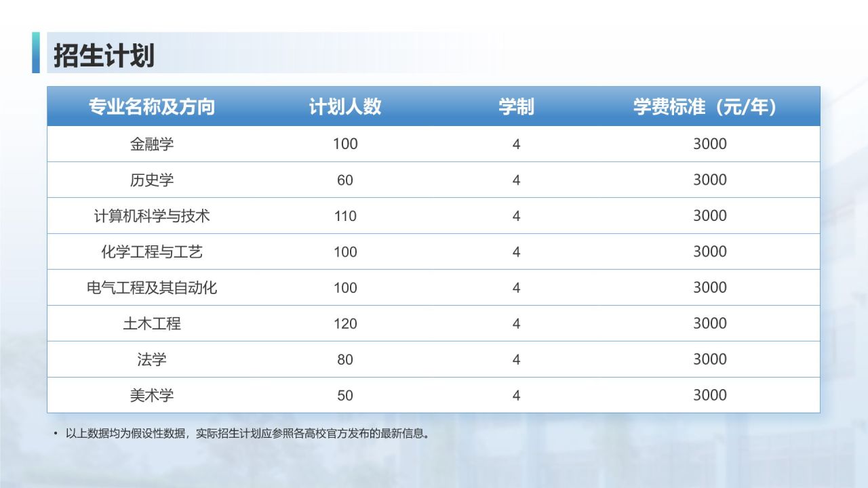The image size is (868, 488).
Task: Select the 法学 major cell
Action: point(152,360)
